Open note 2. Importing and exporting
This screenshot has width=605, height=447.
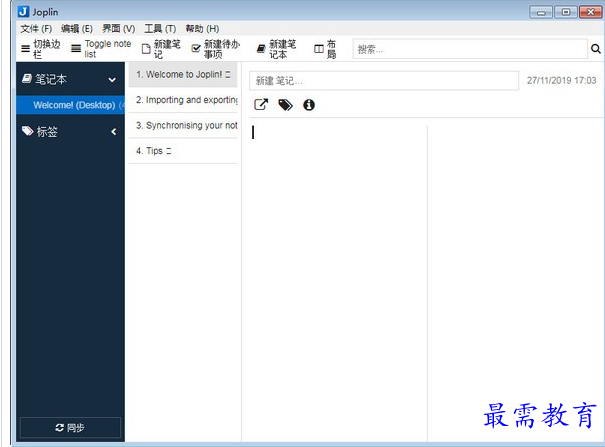(183, 100)
